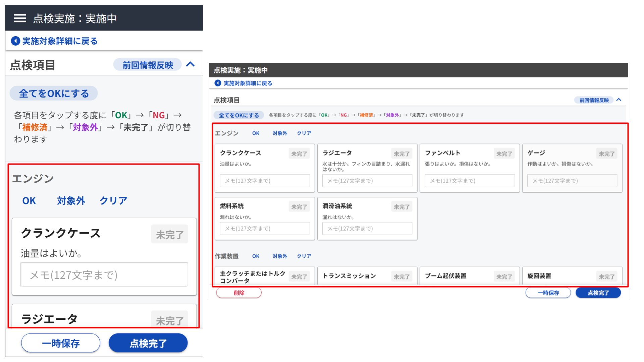This screenshot has height=362, width=644.
Task: Mark the エンジン group as 対象外
Action: [x=71, y=200]
